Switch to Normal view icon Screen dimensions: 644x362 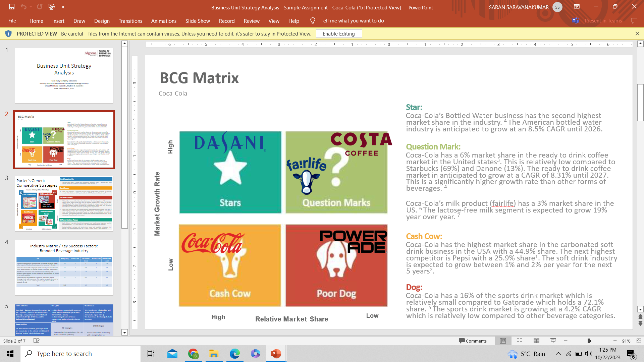pos(503,341)
